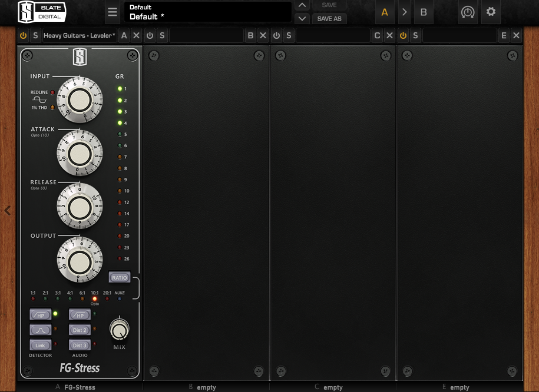Toggle the detector bell filter button
The width and height of the screenshot is (539, 392).
(40, 330)
